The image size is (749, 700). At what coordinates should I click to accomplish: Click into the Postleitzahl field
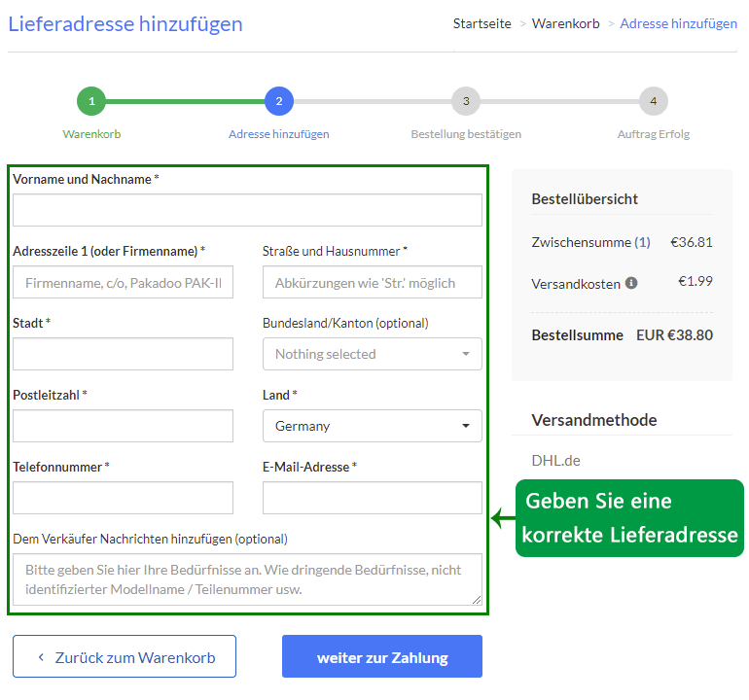point(123,426)
